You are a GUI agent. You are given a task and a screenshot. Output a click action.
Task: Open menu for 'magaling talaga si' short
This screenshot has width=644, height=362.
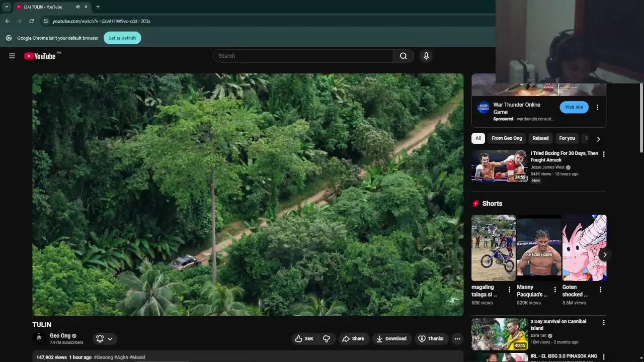point(509,290)
